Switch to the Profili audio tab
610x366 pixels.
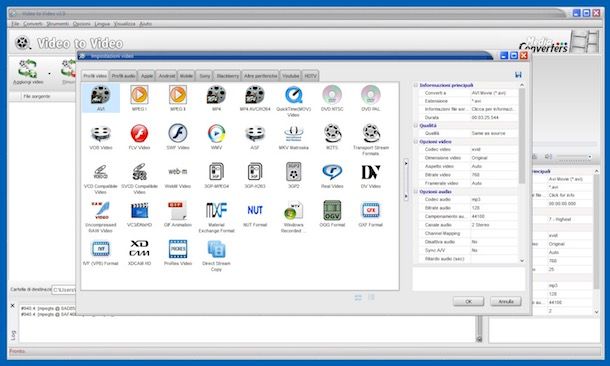123,75
